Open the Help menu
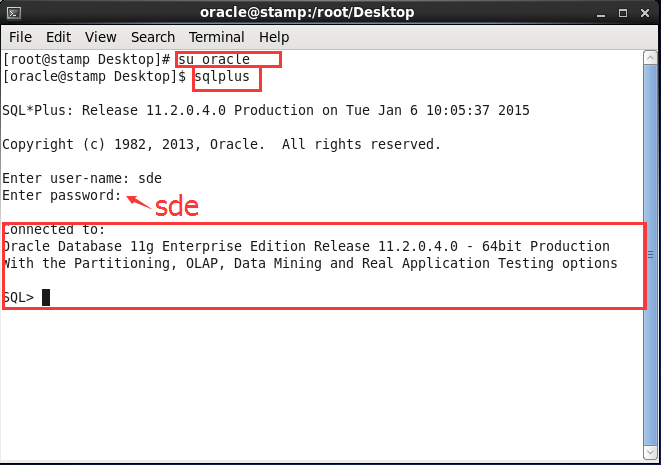Image resolution: width=661 pixels, height=465 pixels. coord(274,37)
